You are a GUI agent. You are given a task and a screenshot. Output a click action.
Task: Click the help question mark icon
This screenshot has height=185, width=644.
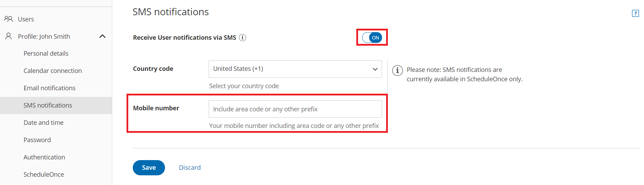click(x=635, y=13)
